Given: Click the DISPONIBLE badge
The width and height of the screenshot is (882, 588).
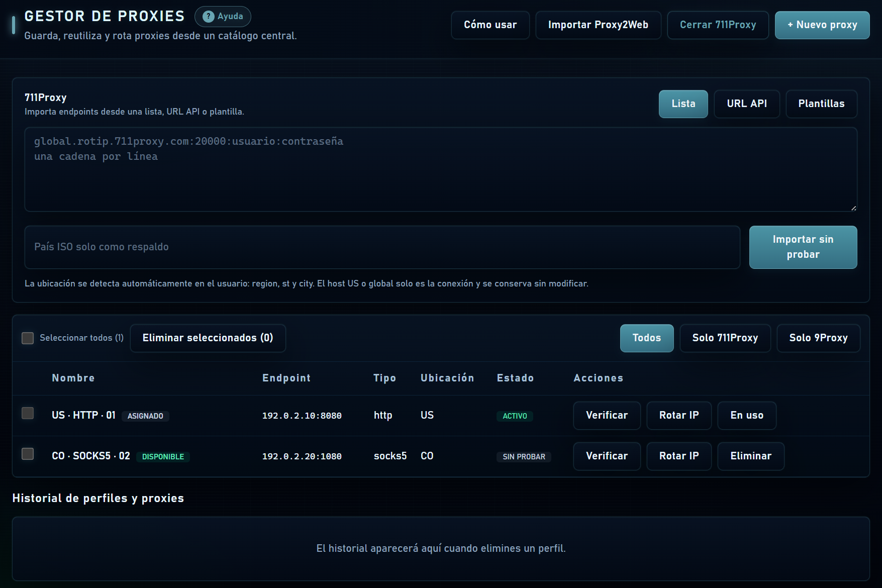Looking at the screenshot, I should (163, 457).
